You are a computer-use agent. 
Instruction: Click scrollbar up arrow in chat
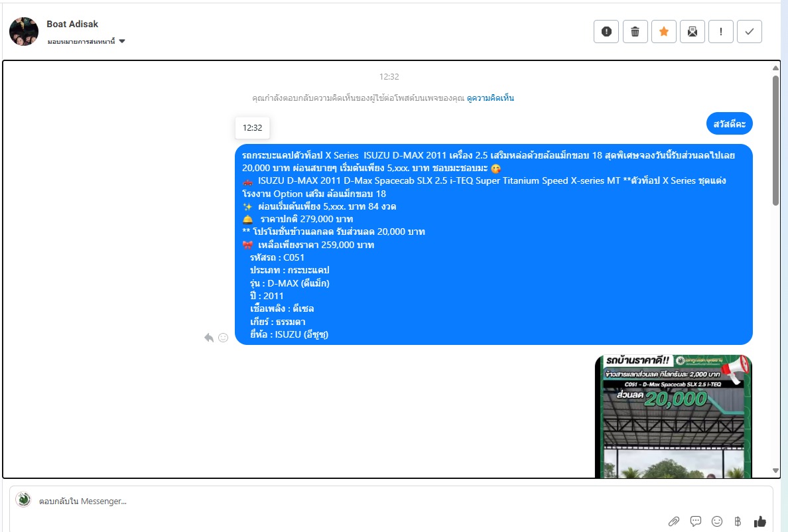coord(775,68)
